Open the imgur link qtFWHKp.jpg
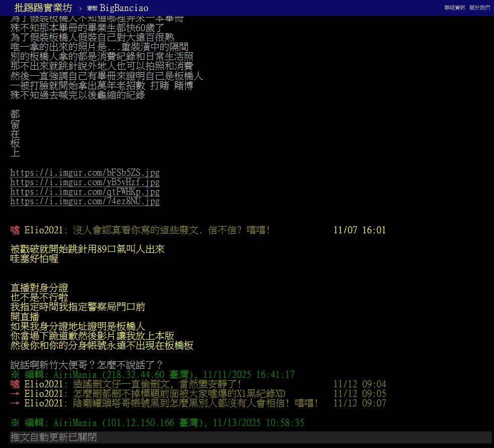The width and height of the screenshot is (494, 448). click(85, 192)
